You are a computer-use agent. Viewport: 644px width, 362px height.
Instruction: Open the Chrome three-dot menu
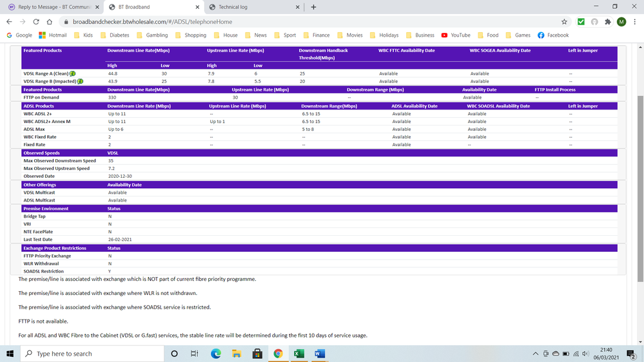pos(634,21)
